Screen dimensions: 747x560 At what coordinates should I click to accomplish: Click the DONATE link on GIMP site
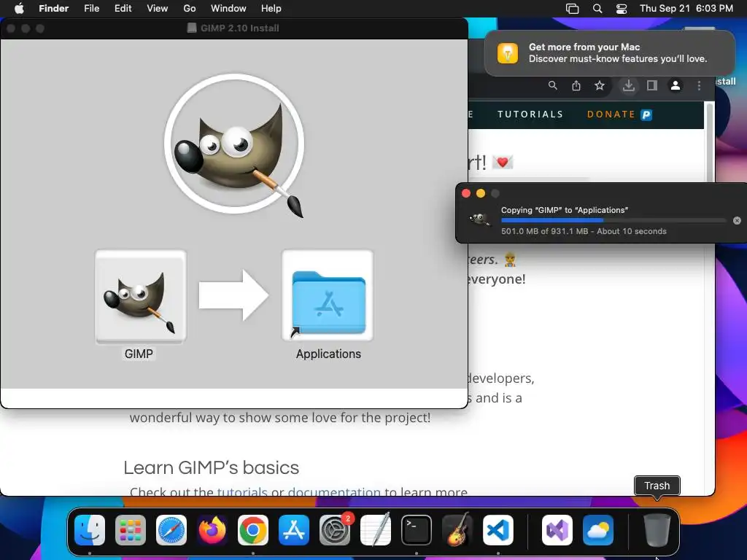point(619,114)
